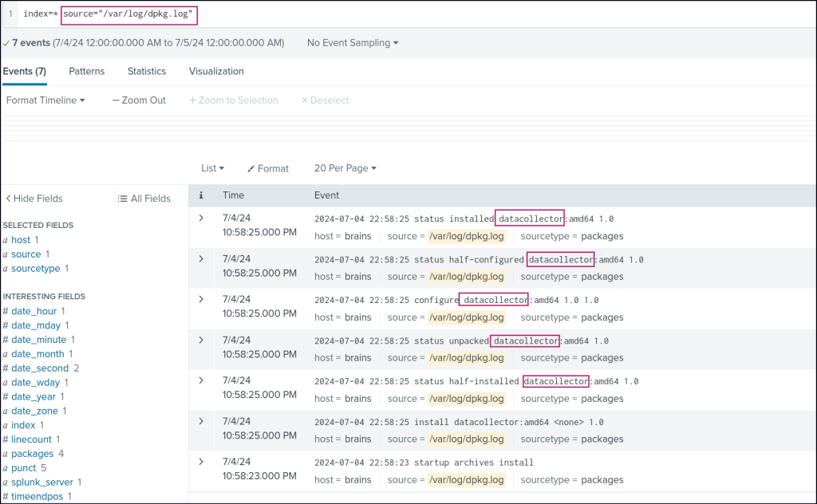Viewport: 817px width, 504px height.
Task: Click the Zoom Out timeline button
Action: pos(139,100)
